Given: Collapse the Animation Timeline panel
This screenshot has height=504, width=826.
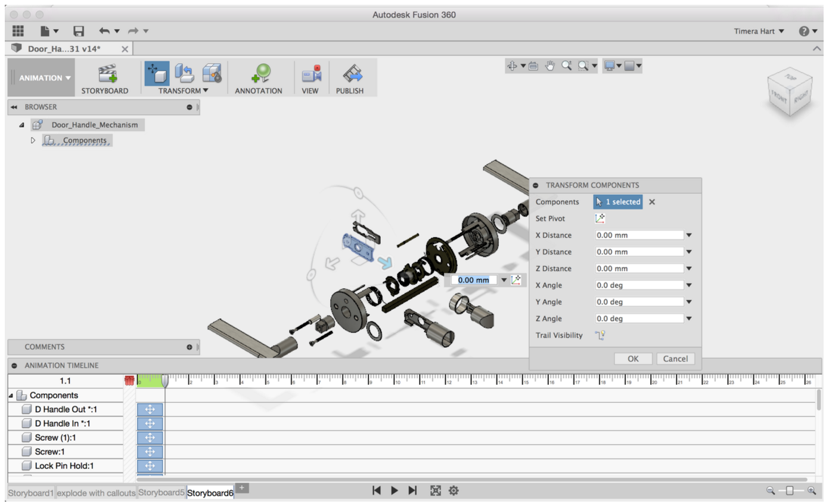Looking at the screenshot, I should point(14,366).
